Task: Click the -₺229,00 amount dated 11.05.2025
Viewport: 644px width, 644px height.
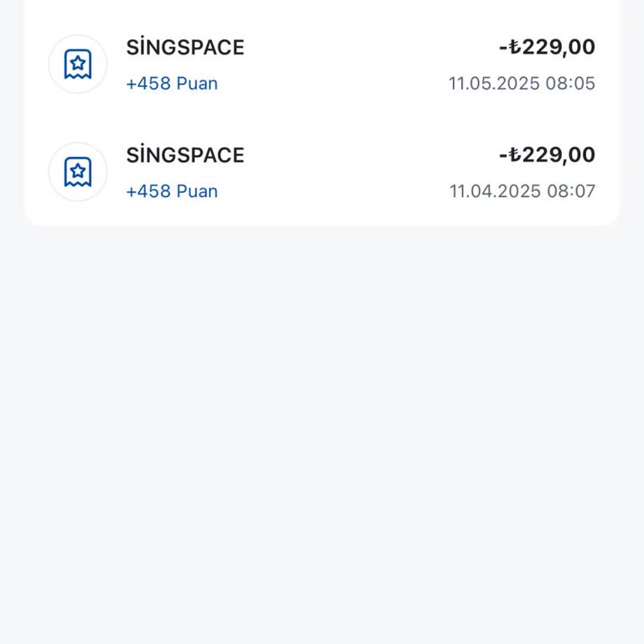Action: [547, 47]
